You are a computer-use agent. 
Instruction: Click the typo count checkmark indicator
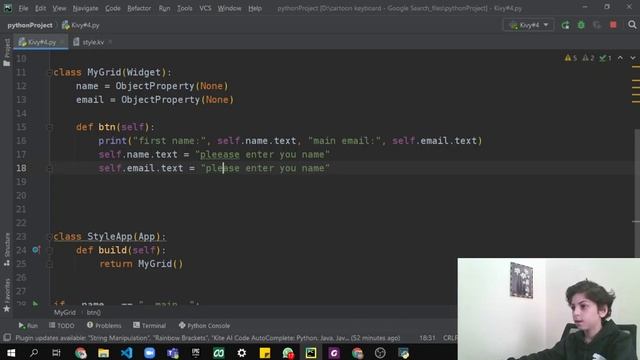click(x=605, y=58)
